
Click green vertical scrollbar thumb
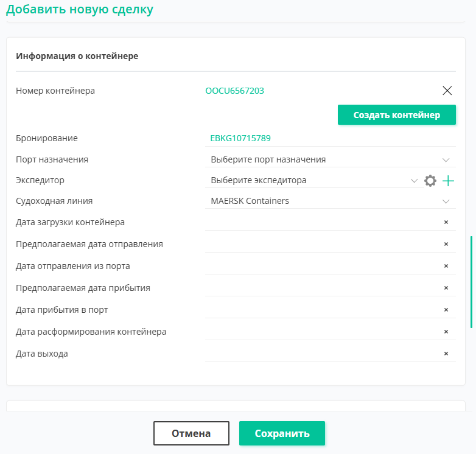point(471,282)
